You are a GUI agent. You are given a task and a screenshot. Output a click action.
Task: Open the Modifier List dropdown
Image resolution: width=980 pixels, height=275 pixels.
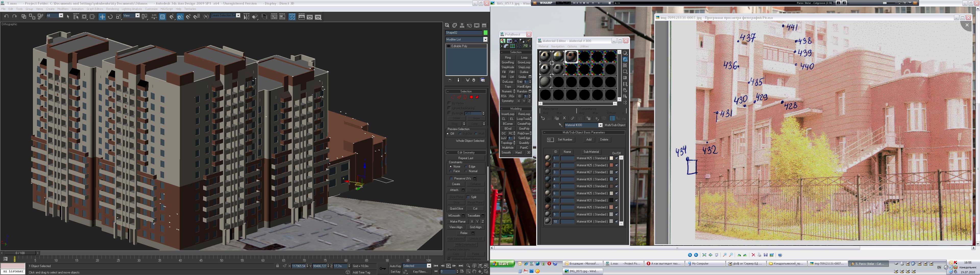[x=485, y=39]
